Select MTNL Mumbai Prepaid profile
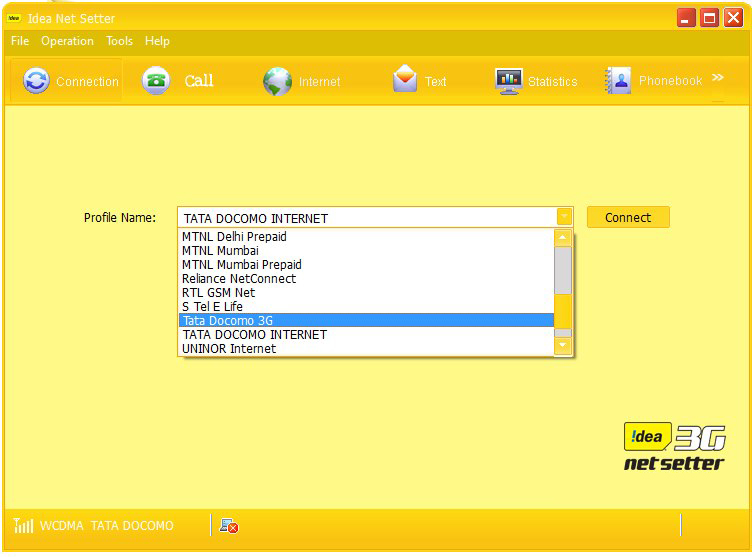The image size is (753, 557). (366, 265)
